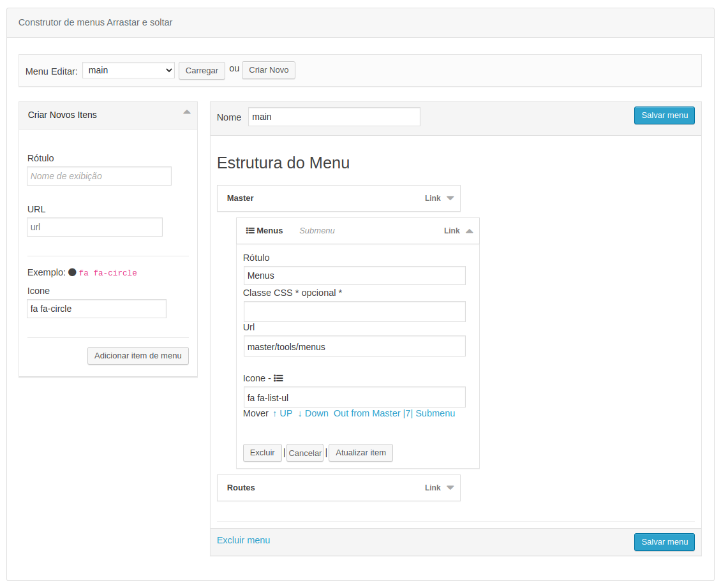
Task: Expand the Routes menu item arrow
Action: coord(450,488)
